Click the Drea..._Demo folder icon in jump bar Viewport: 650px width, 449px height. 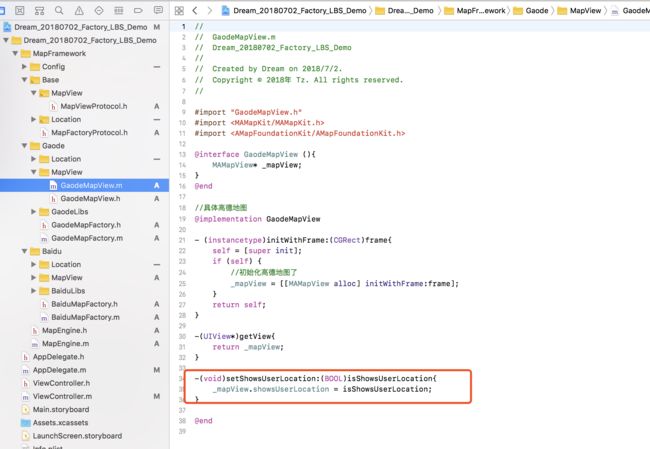coord(380,11)
